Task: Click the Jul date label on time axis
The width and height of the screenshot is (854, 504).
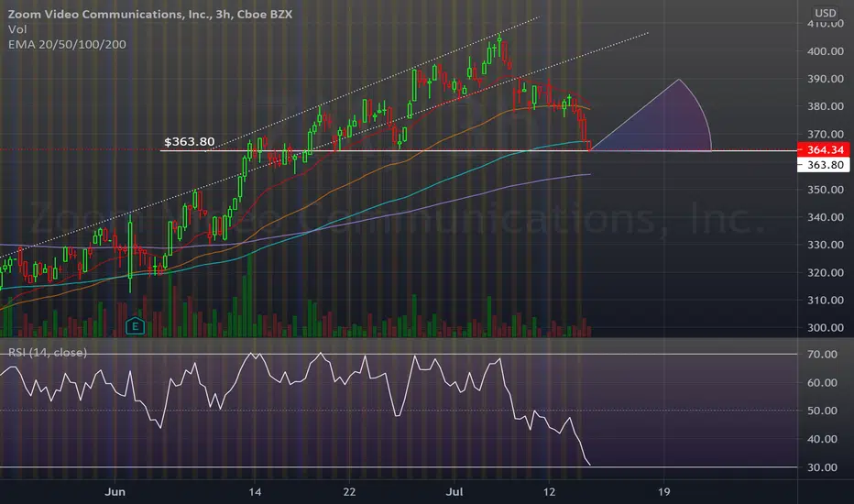Action: tap(454, 492)
